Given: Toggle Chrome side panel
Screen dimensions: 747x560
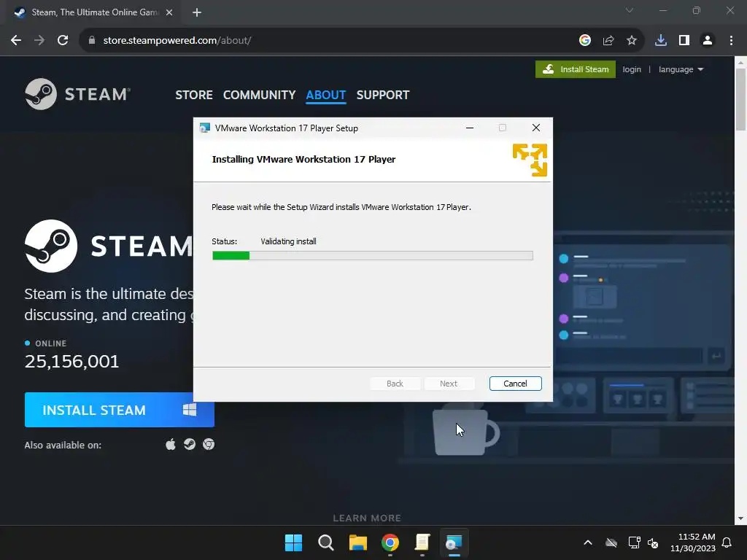Looking at the screenshot, I should point(684,41).
